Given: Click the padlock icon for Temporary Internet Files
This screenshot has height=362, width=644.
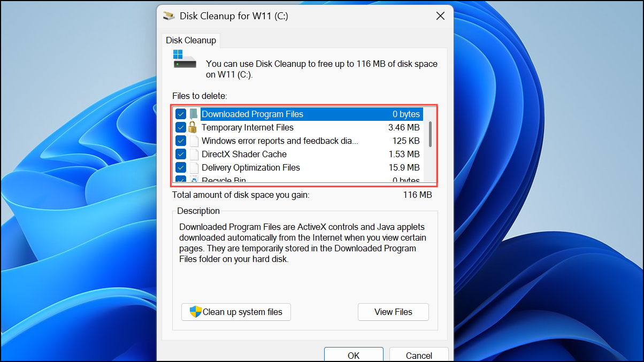Looking at the screenshot, I should (193, 127).
